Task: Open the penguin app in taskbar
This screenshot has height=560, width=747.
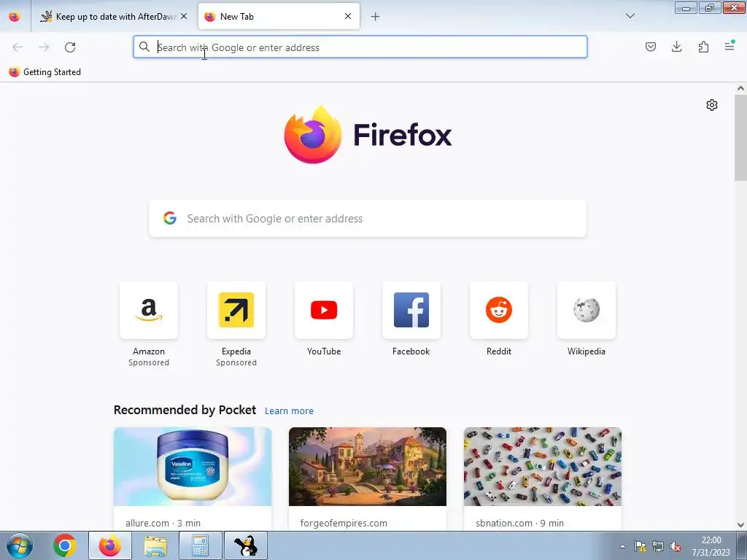Action: [246, 545]
